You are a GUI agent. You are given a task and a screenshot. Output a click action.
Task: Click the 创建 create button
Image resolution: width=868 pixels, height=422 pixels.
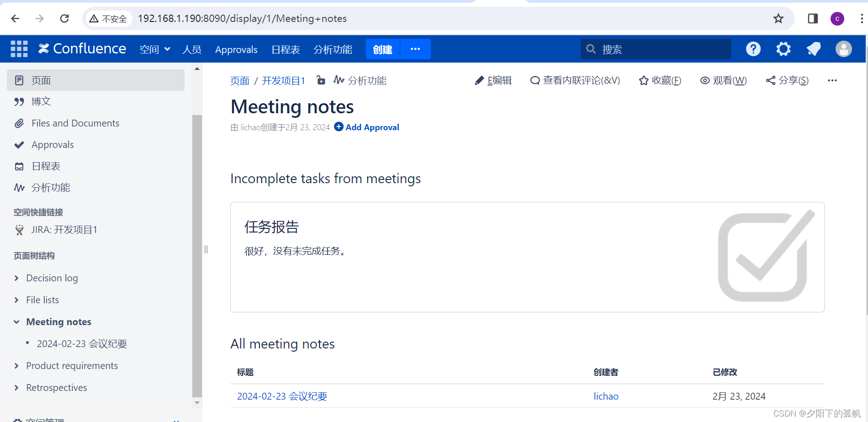click(x=383, y=49)
